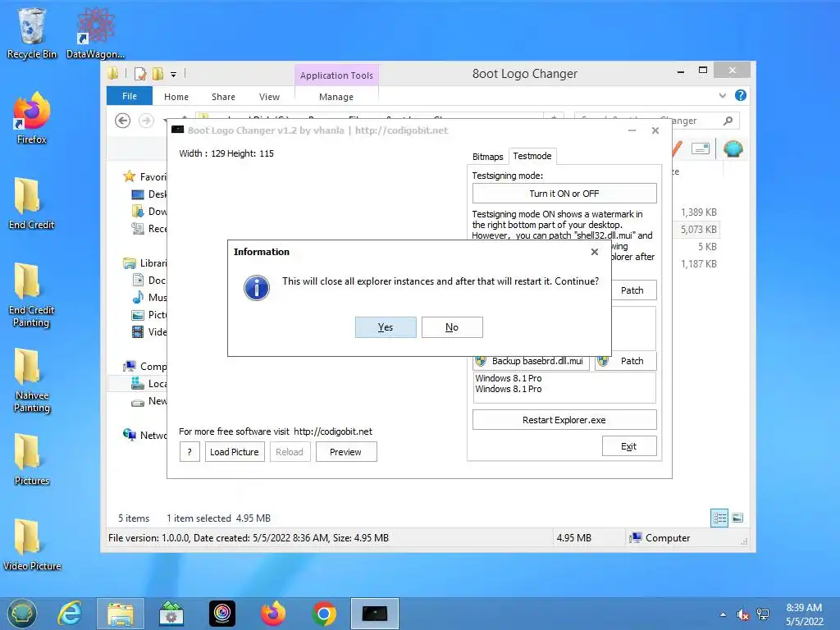The height and width of the screenshot is (630, 840).
Task: Click the Patch button beside Backup basebrd.dll.mui
Action: pyautogui.click(x=626, y=361)
